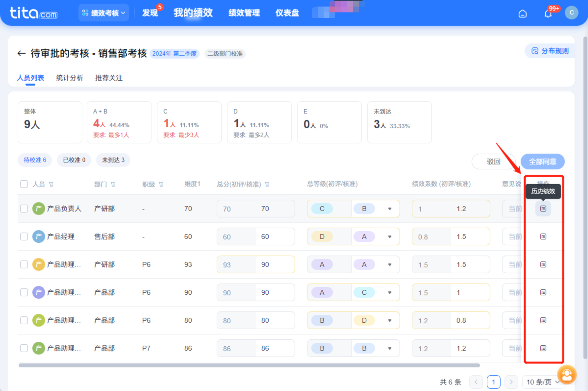Open the 10 条/页 page size dropdown
The image size is (588, 391).
pos(542,382)
